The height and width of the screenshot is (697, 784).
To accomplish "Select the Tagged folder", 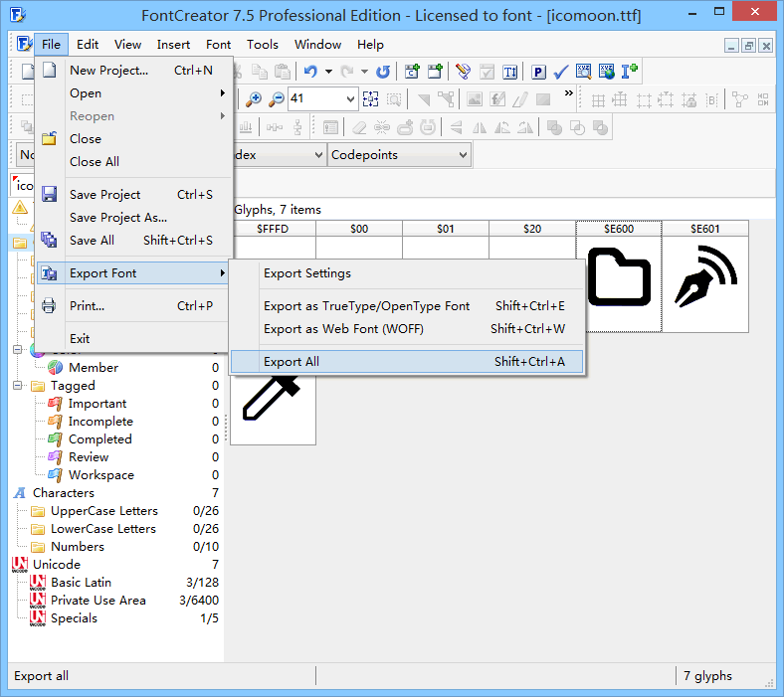I will click(x=73, y=386).
